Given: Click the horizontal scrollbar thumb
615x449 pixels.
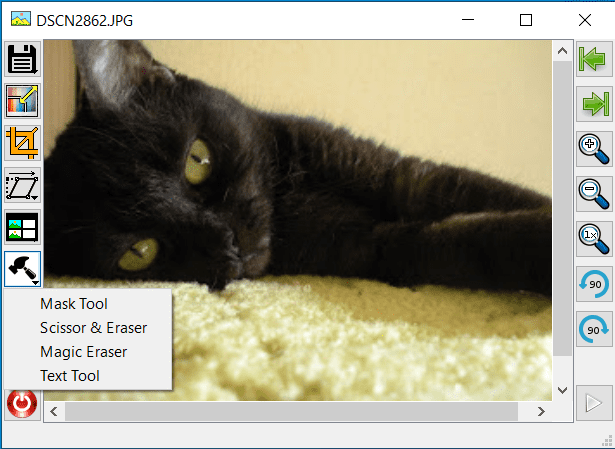Looking at the screenshot, I should (x=291, y=411).
